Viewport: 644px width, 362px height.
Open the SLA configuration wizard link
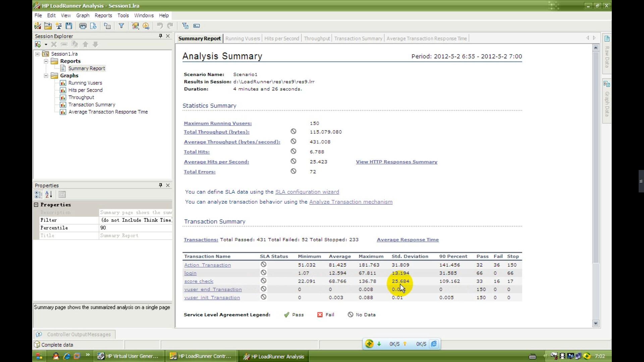[x=307, y=192]
